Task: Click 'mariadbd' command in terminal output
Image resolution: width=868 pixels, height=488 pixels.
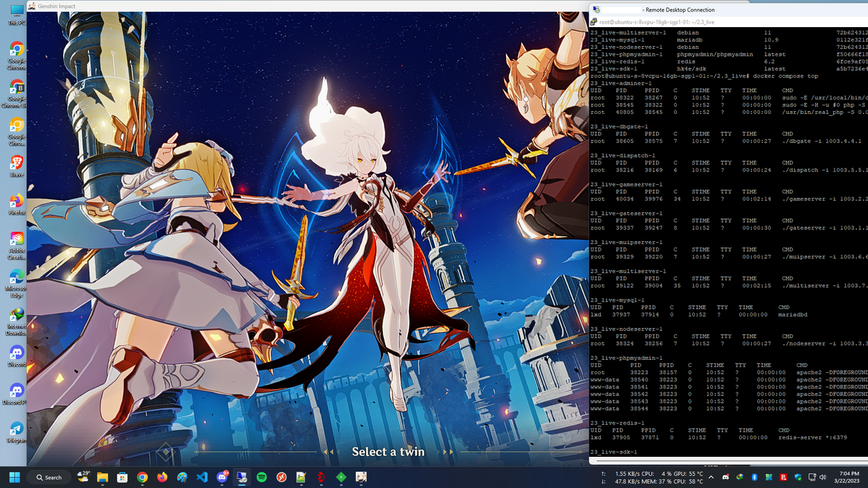Action: (793, 314)
